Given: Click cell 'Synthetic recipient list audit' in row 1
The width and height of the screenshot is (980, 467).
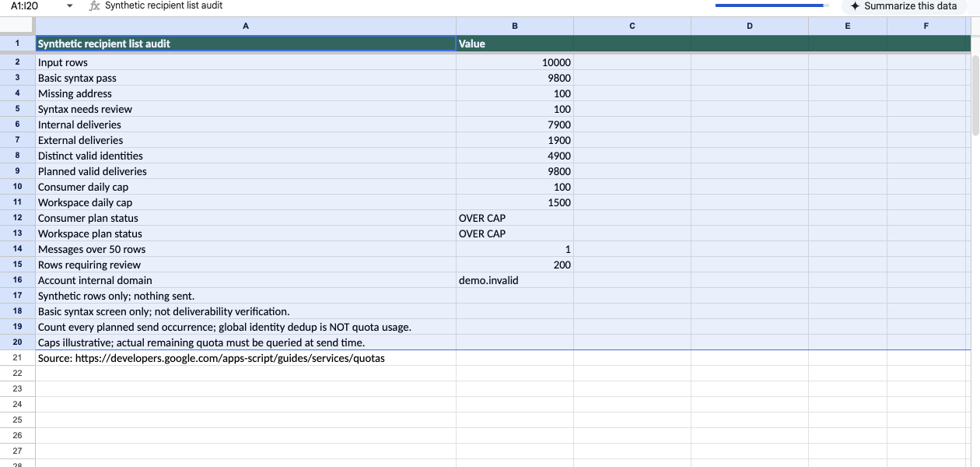Looking at the screenshot, I should pos(246,44).
